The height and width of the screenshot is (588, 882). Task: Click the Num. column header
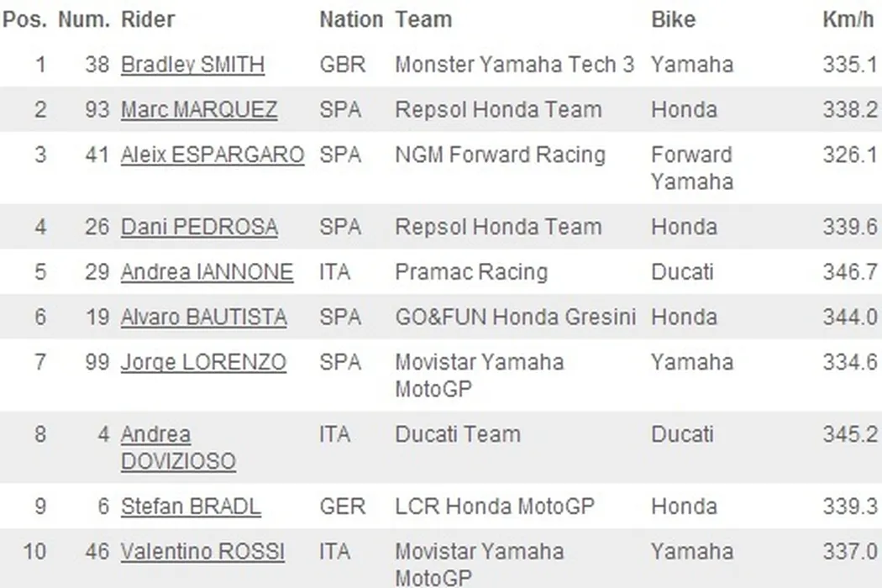click(84, 19)
